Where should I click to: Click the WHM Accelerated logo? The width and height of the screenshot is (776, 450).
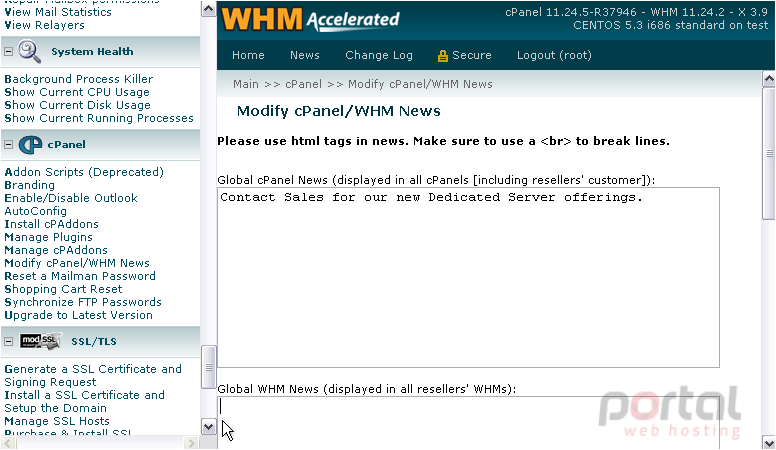[x=310, y=20]
